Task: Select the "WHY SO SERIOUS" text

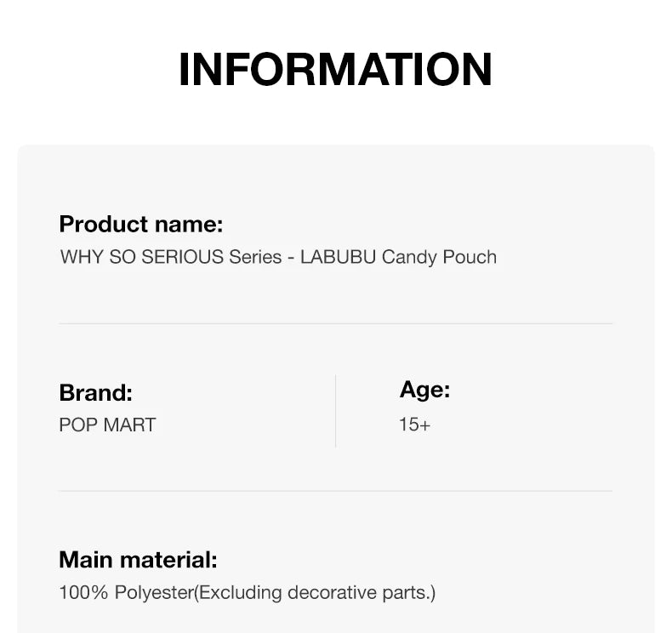Action: point(141,257)
